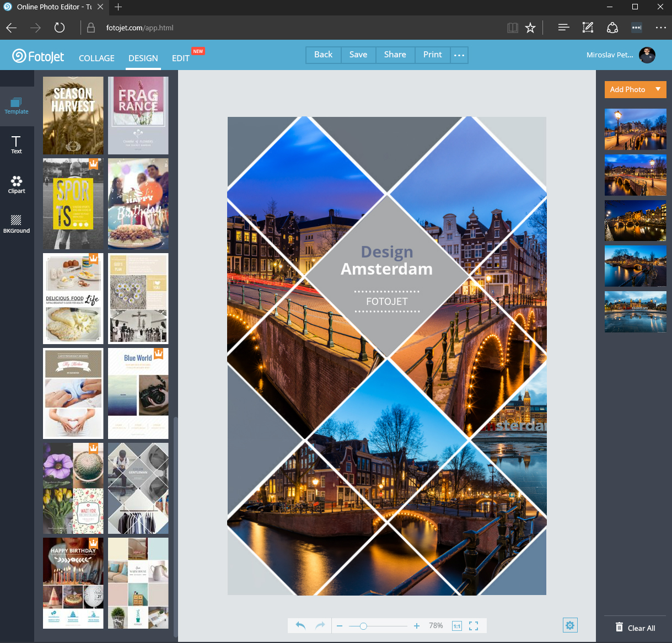Image resolution: width=672 pixels, height=643 pixels.
Task: Click the undo arrow icon
Action: click(x=300, y=625)
